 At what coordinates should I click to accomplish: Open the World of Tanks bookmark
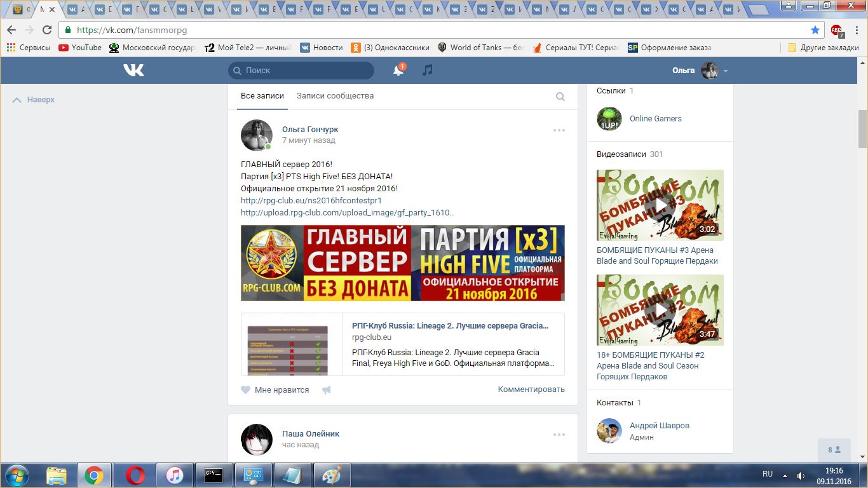pos(481,48)
